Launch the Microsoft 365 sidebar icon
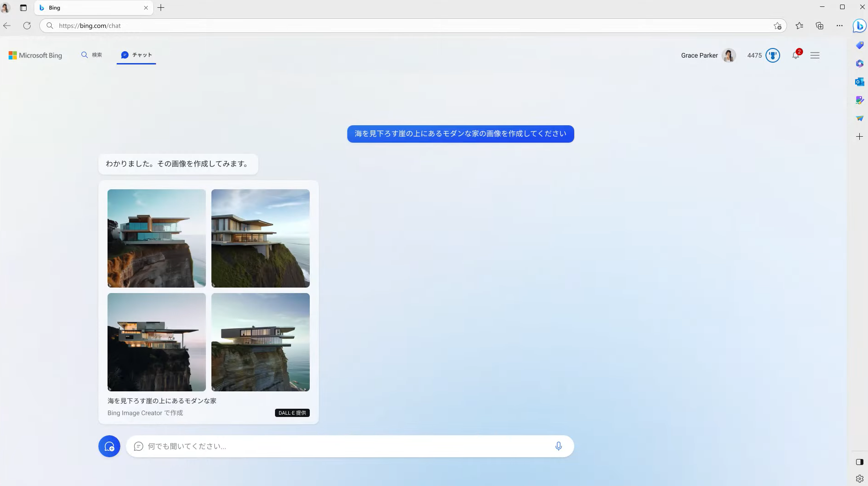 859,64
